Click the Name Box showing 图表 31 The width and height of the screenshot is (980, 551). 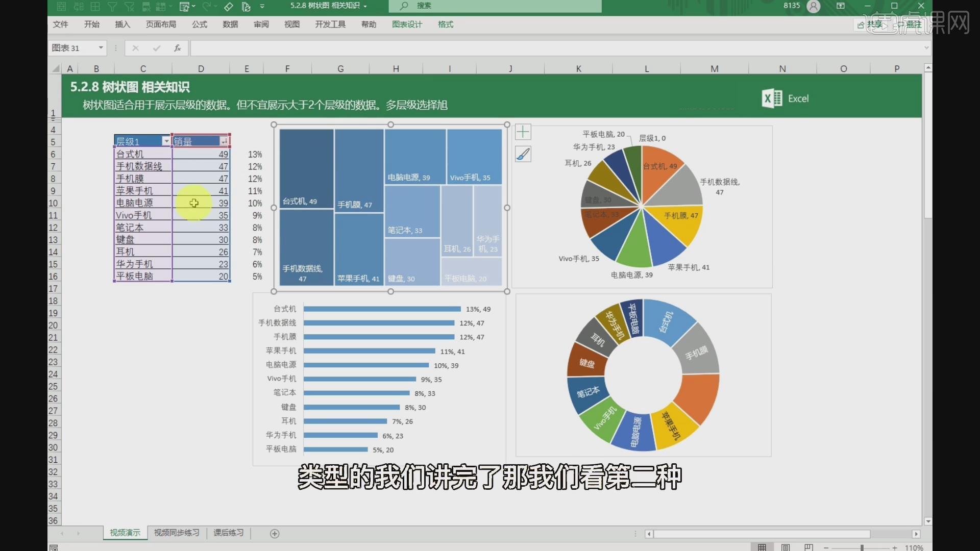click(72, 48)
